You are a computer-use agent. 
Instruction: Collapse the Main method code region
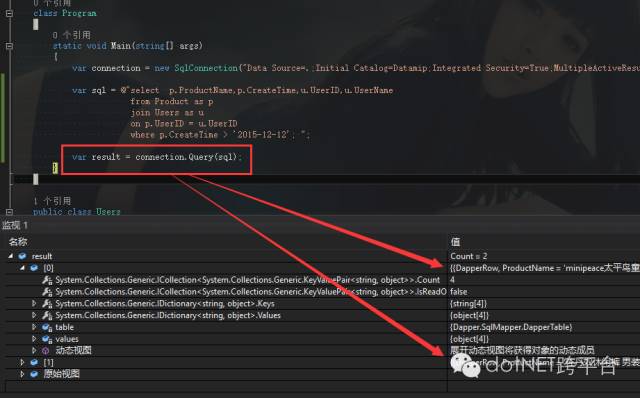click(x=9, y=46)
